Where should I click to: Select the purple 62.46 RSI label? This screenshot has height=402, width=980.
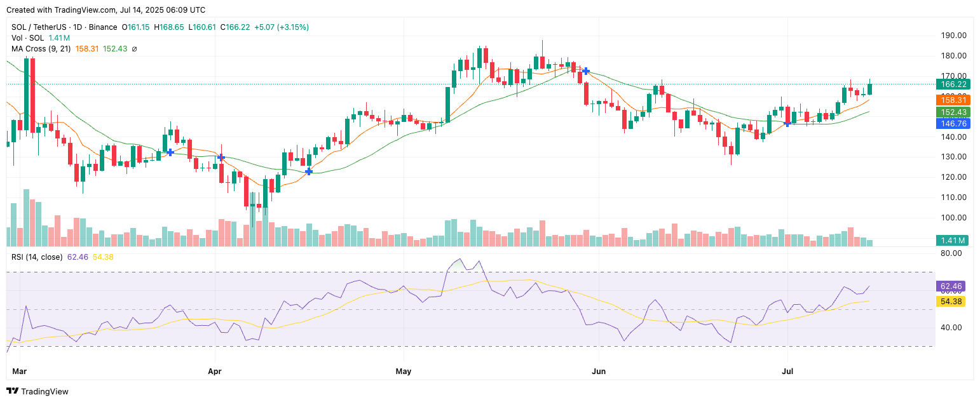point(951,286)
